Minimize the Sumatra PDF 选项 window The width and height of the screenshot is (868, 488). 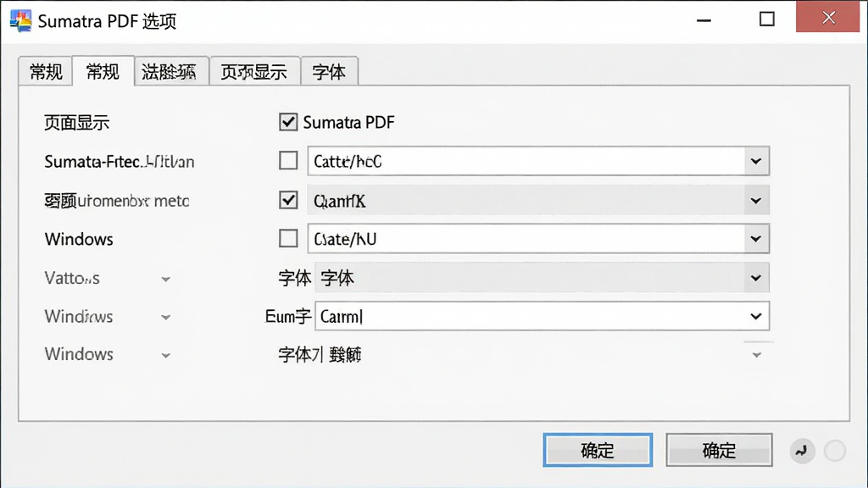[704, 20]
